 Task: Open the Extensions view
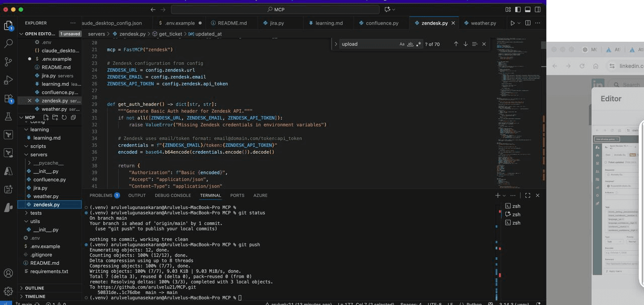pos(8,98)
